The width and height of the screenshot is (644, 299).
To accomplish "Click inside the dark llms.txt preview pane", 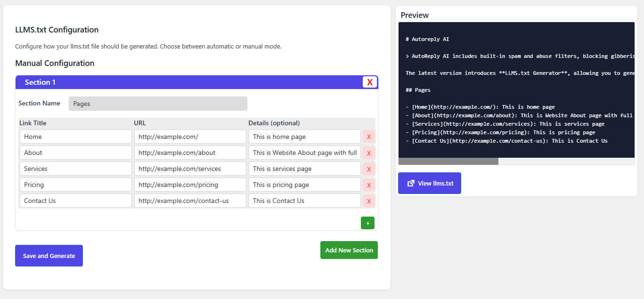I will tap(516, 89).
